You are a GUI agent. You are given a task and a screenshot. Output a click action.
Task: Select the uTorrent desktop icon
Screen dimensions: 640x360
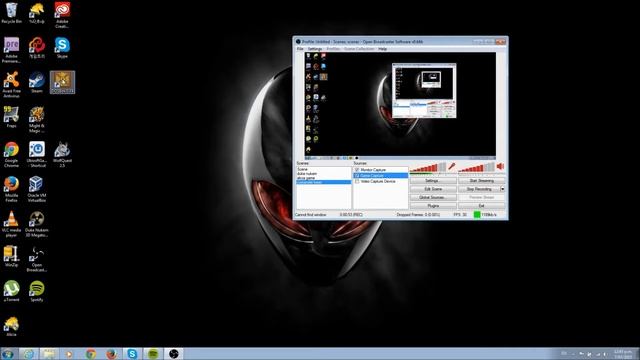(11, 291)
